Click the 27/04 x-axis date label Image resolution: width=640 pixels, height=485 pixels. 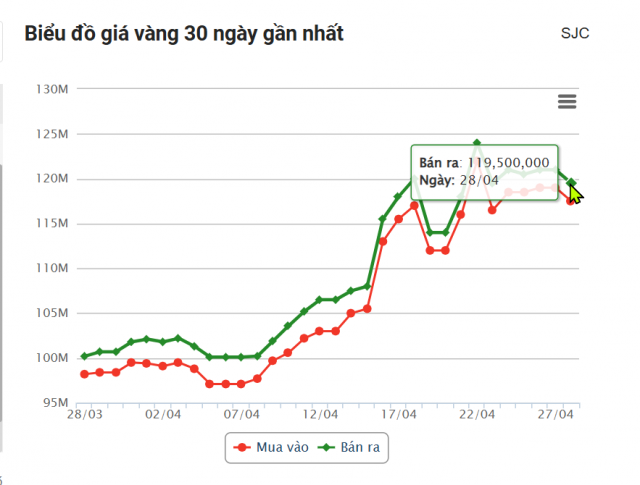(x=555, y=414)
